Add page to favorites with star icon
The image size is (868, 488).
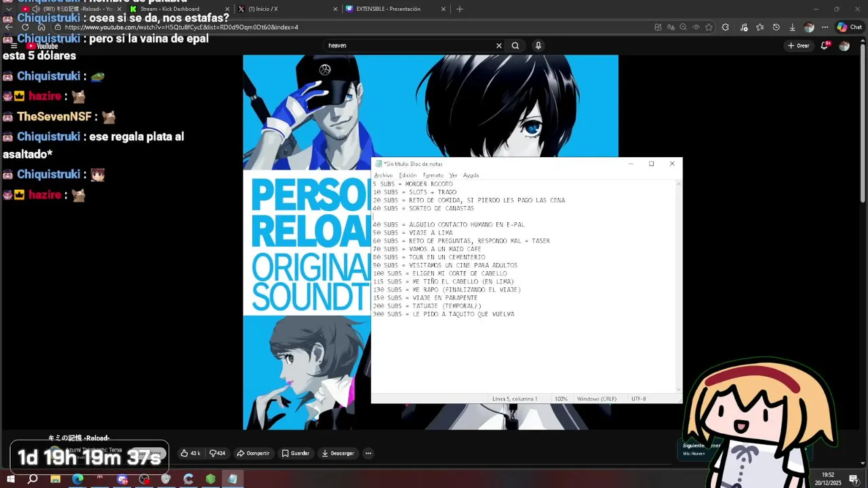click(709, 27)
